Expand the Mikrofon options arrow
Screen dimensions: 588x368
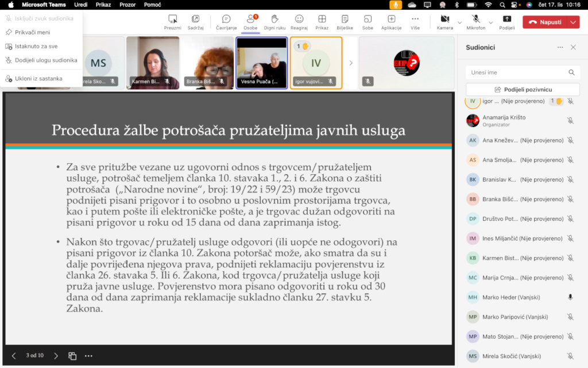(x=490, y=22)
